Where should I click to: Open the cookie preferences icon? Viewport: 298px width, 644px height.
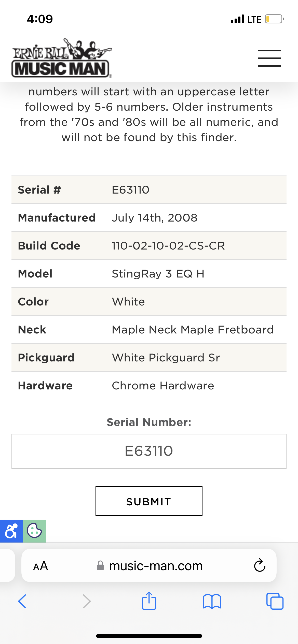[34, 531]
